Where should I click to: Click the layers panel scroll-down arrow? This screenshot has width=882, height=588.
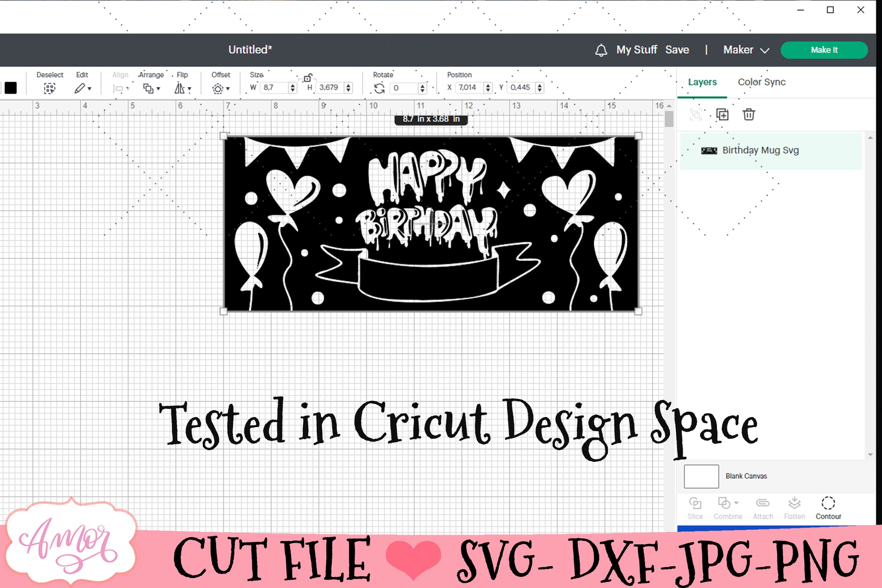tap(870, 454)
